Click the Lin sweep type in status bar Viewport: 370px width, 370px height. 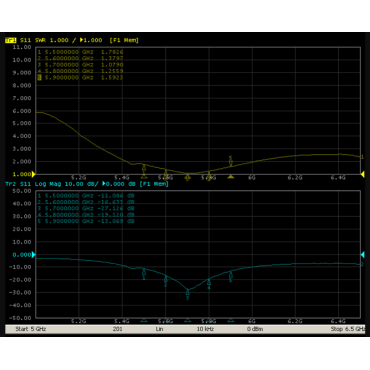tap(159, 329)
